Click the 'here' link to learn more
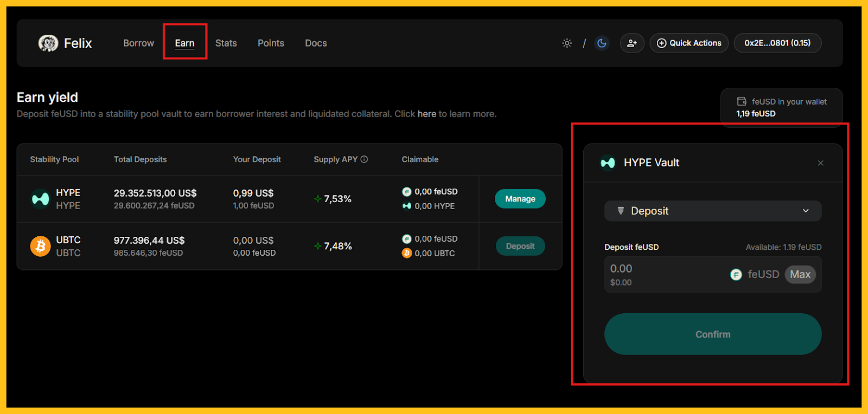Viewport: 868px width, 414px height. 426,114
